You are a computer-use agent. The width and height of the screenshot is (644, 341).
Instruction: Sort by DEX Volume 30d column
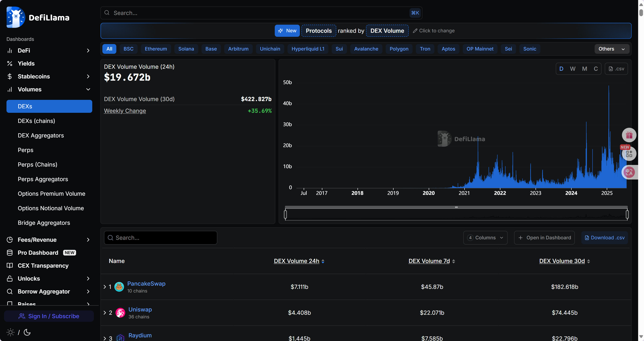coord(564,261)
